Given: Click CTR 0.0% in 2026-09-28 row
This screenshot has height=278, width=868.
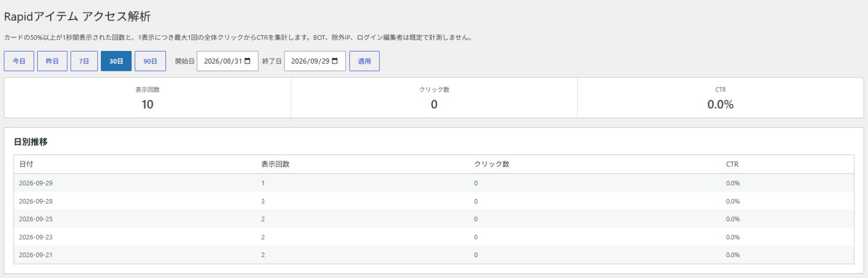Looking at the screenshot, I should click(733, 201).
